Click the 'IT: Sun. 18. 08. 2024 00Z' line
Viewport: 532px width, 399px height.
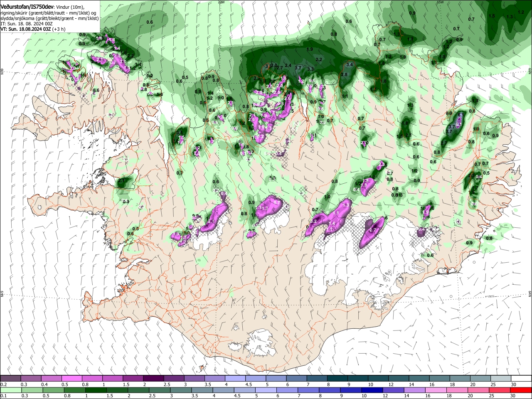click(x=27, y=24)
